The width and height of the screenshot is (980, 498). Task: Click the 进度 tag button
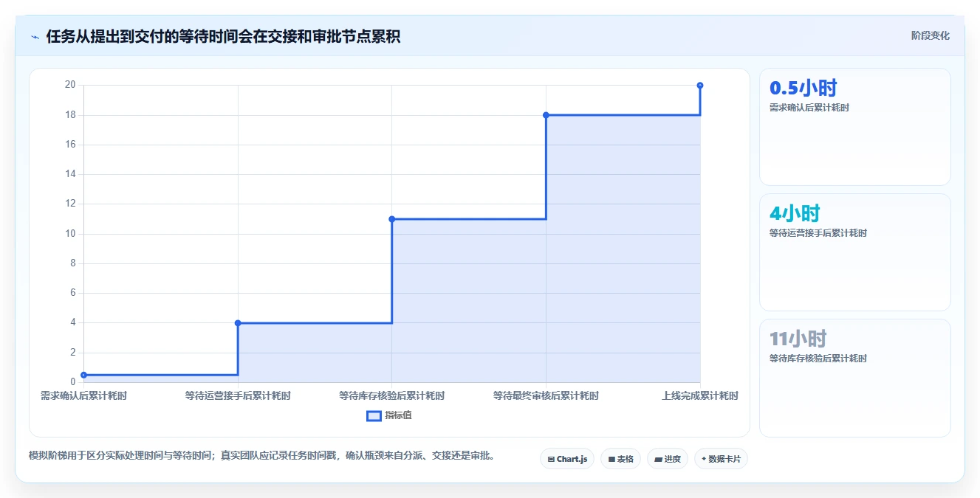coord(668,459)
